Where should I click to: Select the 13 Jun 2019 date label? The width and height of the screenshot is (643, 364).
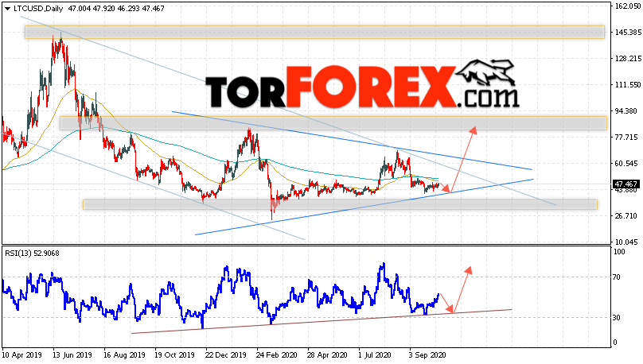point(72,355)
